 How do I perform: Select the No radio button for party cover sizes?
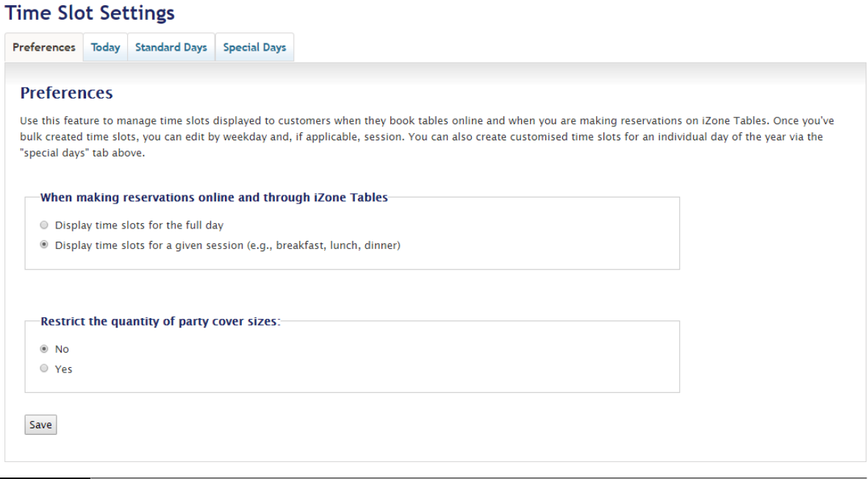(46, 349)
